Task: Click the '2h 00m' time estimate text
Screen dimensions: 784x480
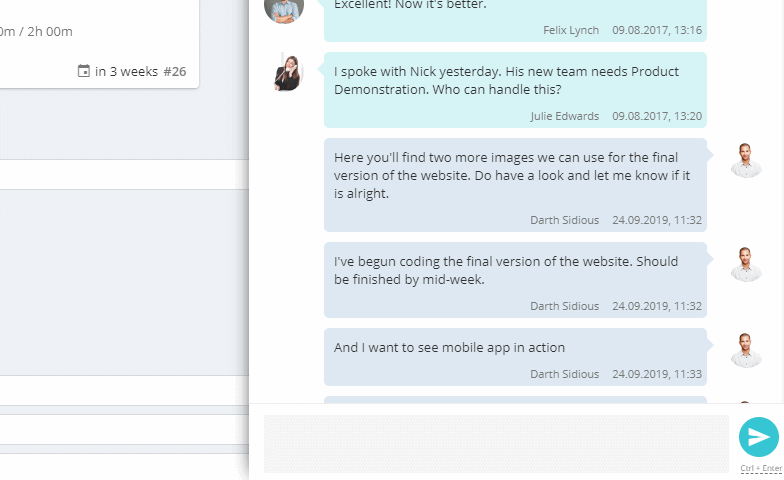Action: [50, 32]
